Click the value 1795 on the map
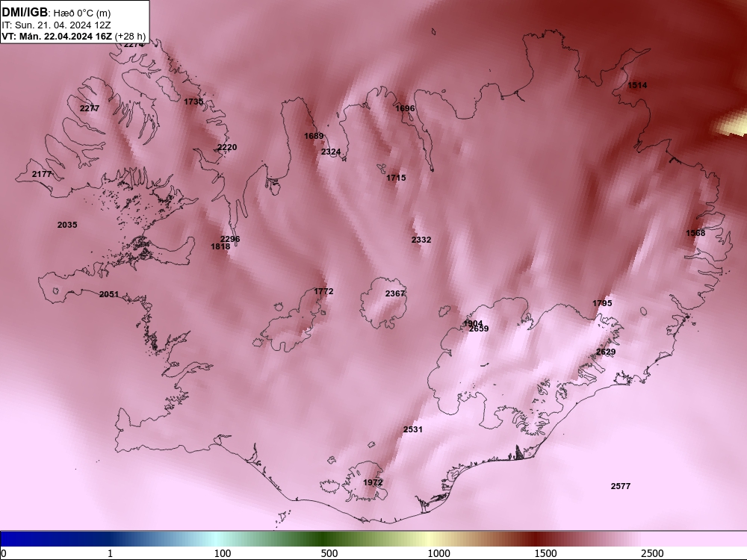This screenshot has width=747, height=560. pos(602,303)
